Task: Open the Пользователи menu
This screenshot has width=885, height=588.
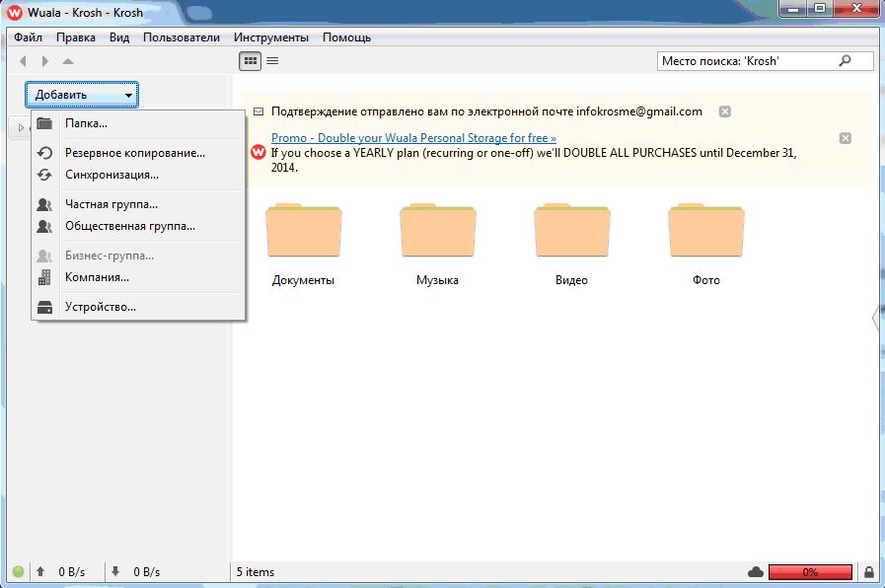Action: click(182, 37)
